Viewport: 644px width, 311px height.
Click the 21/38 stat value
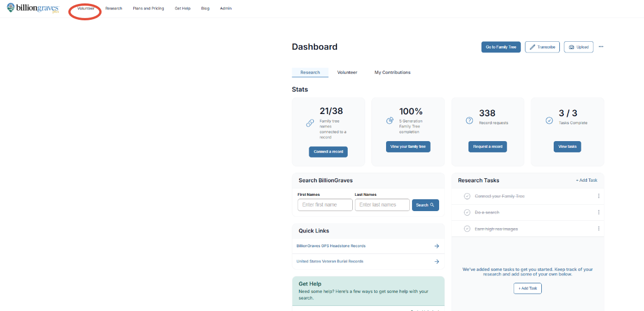331,111
